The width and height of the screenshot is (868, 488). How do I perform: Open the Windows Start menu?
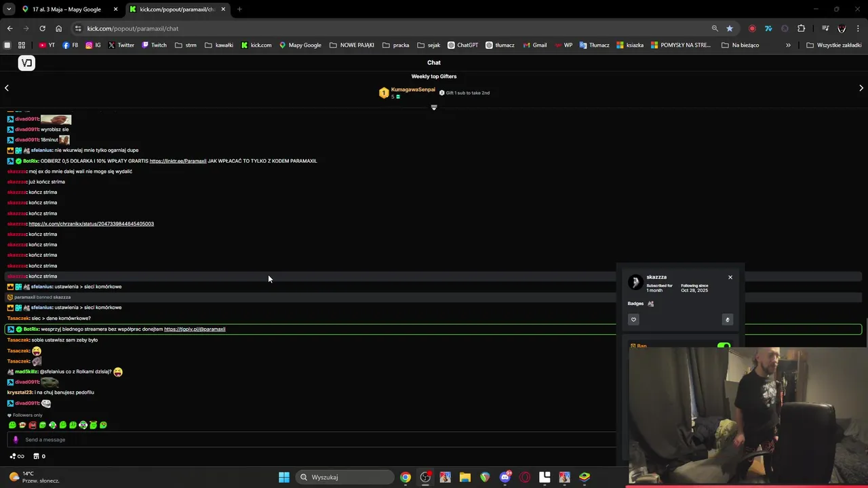[x=284, y=477]
